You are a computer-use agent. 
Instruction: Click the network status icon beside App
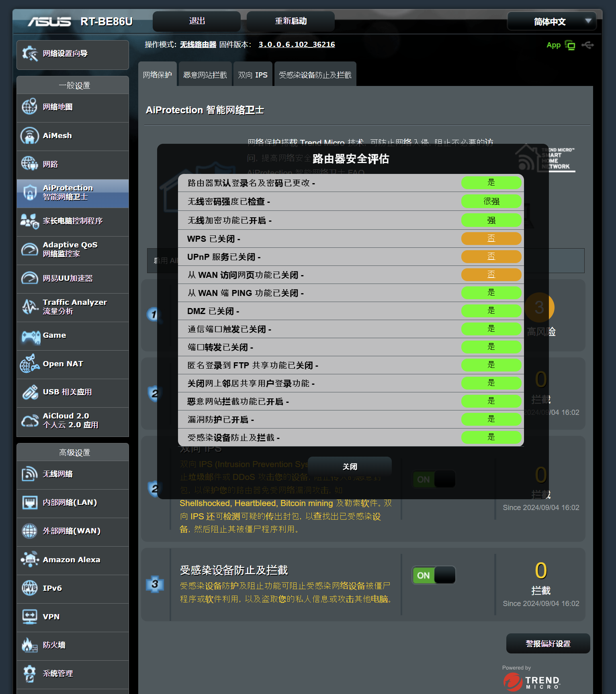pos(570,45)
